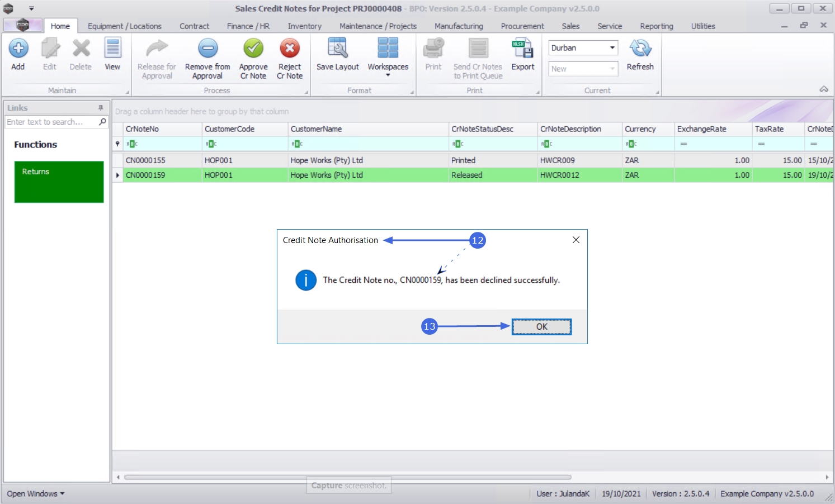Click the green Returns function tile
The width and height of the screenshot is (835, 504).
[x=59, y=182]
